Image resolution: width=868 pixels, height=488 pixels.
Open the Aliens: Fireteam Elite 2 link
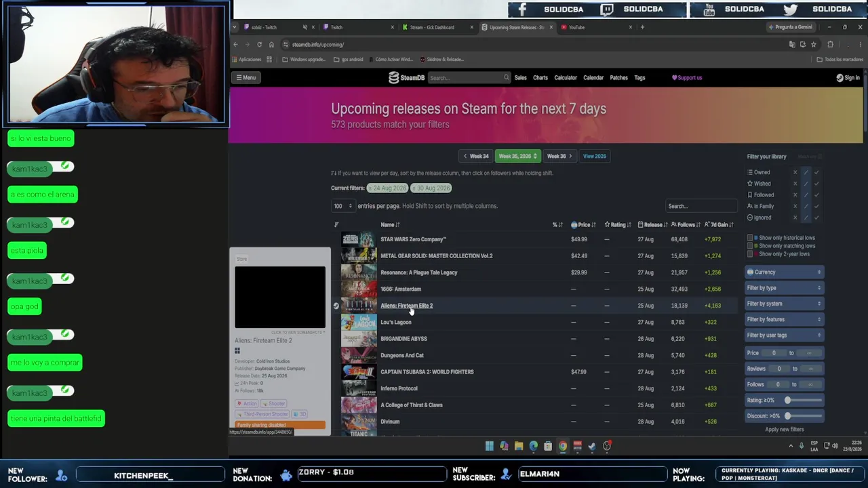[x=407, y=306]
